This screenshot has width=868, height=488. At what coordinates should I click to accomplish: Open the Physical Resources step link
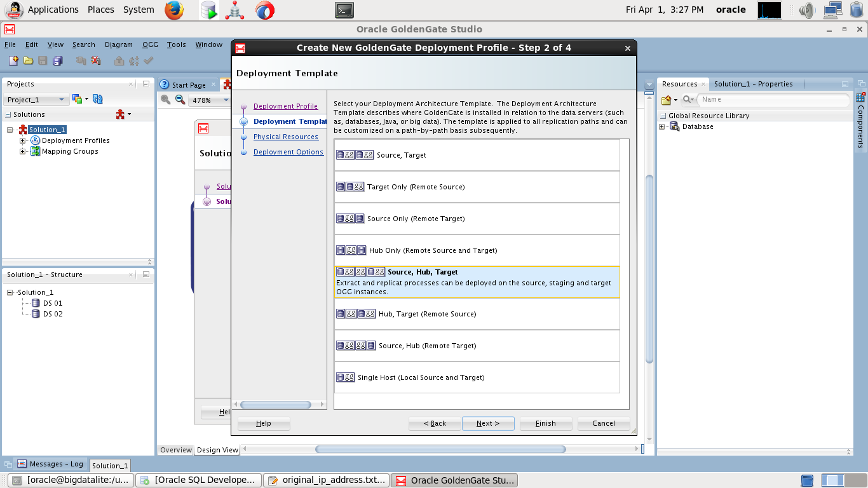286,137
